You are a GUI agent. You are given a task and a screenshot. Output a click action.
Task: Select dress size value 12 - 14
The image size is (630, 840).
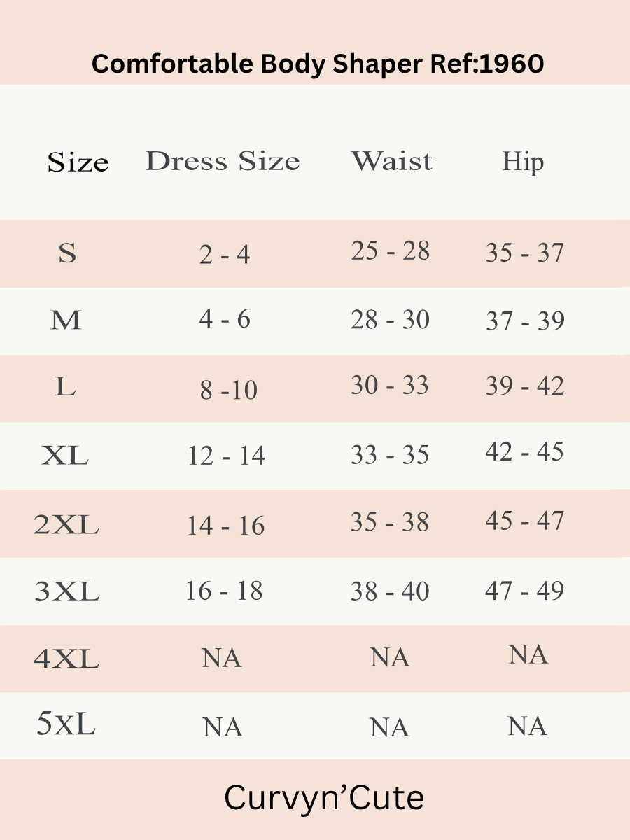226,456
